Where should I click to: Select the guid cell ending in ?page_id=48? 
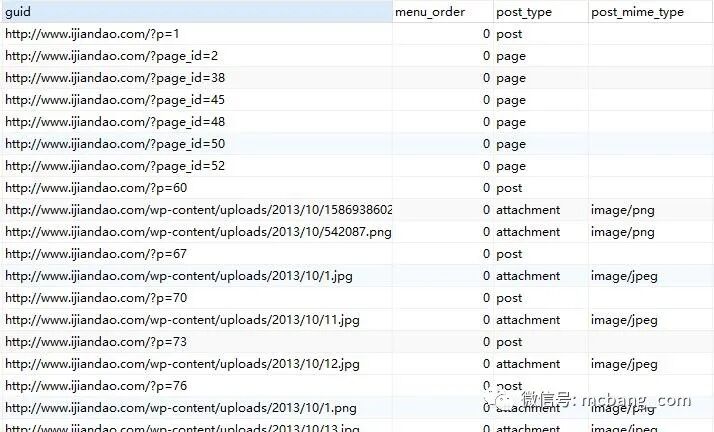point(197,122)
